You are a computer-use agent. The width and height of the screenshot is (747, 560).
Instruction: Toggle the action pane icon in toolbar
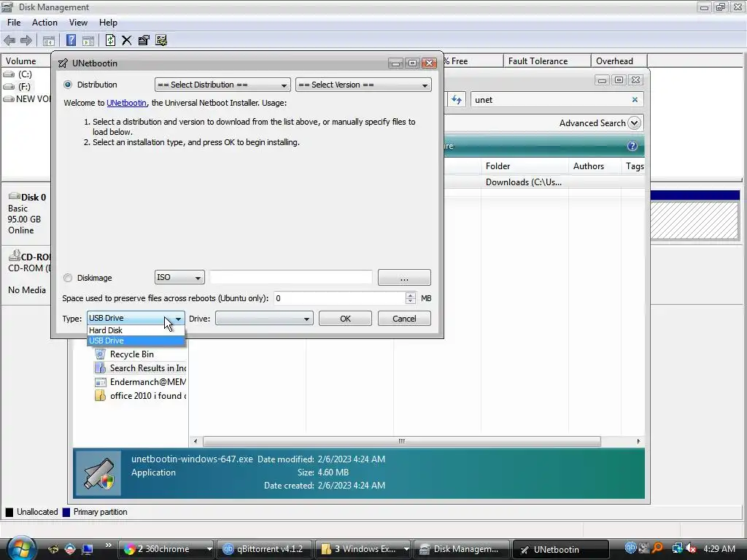pos(88,41)
